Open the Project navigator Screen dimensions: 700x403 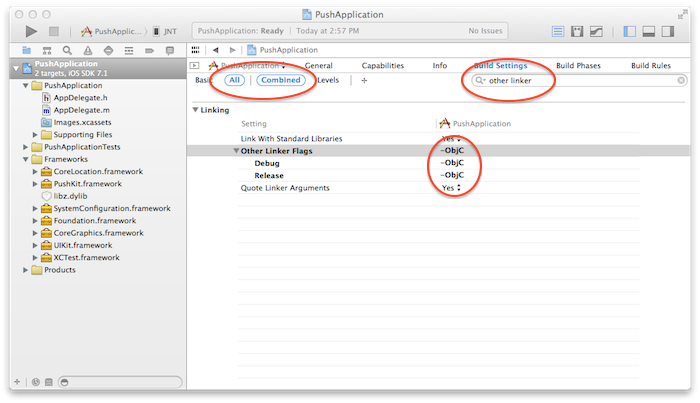click(26, 50)
